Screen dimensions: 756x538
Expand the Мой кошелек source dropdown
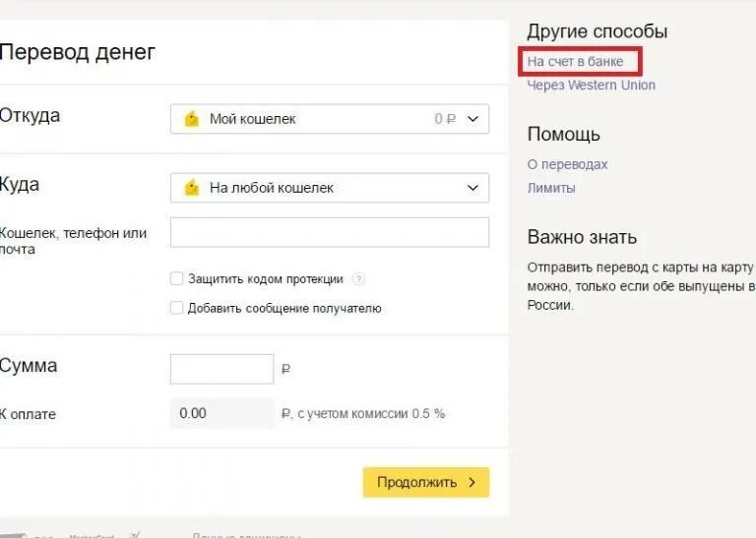pos(330,118)
